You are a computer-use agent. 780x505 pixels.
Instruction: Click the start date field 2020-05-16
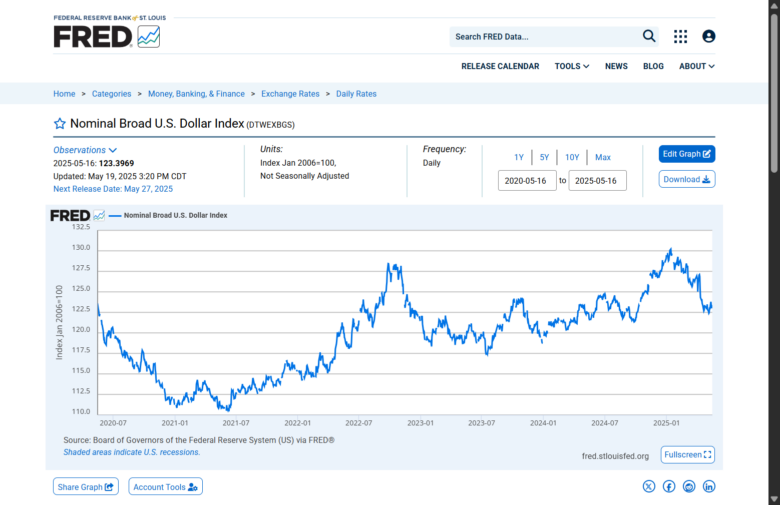[x=527, y=181]
